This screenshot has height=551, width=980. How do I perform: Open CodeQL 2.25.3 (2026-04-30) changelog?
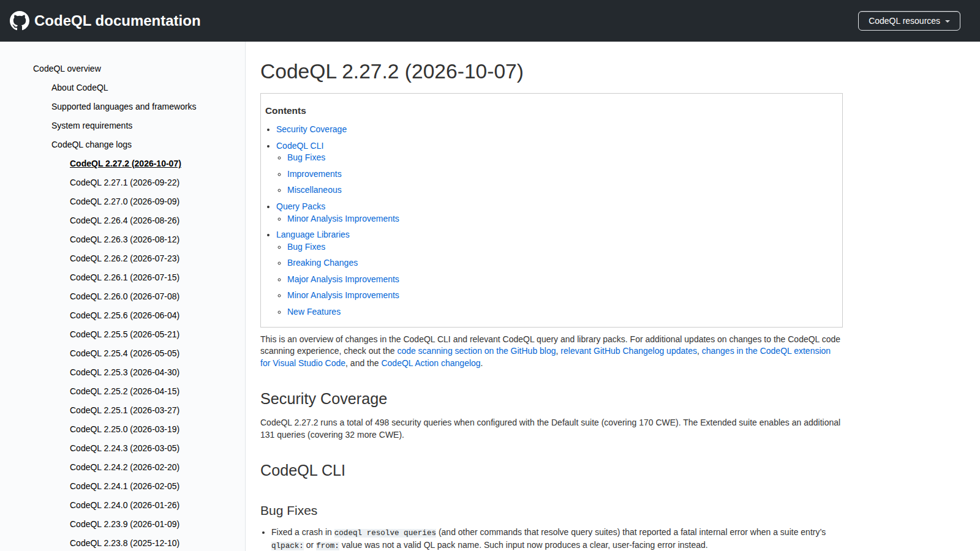click(124, 372)
